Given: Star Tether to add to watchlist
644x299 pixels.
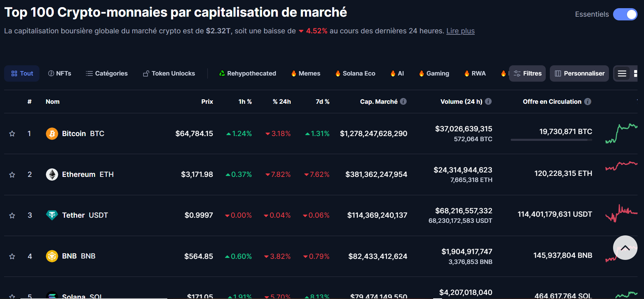Looking at the screenshot, I should [x=12, y=215].
